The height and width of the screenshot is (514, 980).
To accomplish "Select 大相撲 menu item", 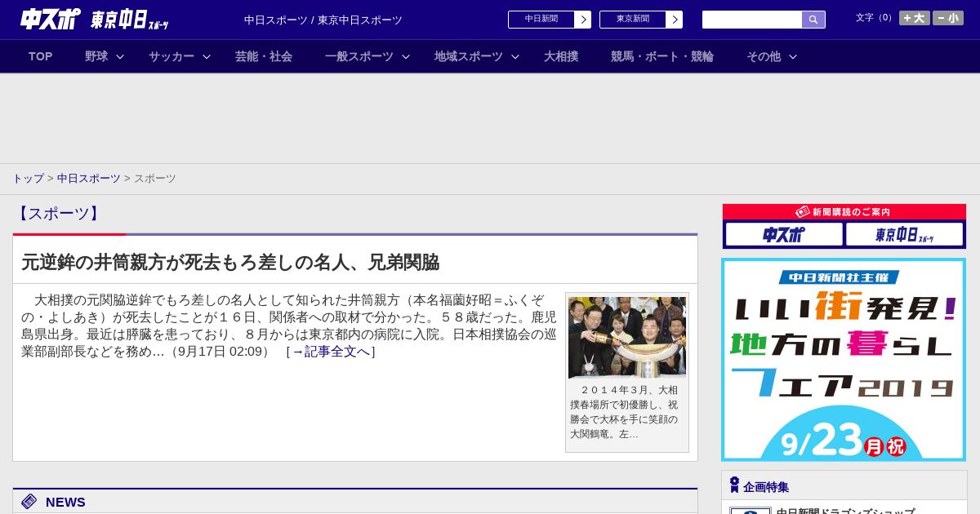I will click(561, 56).
